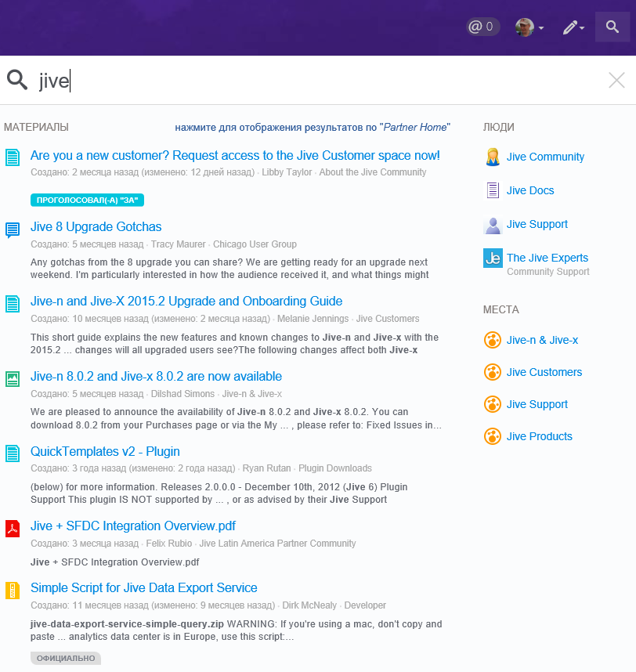Open Jive + SFDC Integration Overview.pdf

click(x=133, y=526)
